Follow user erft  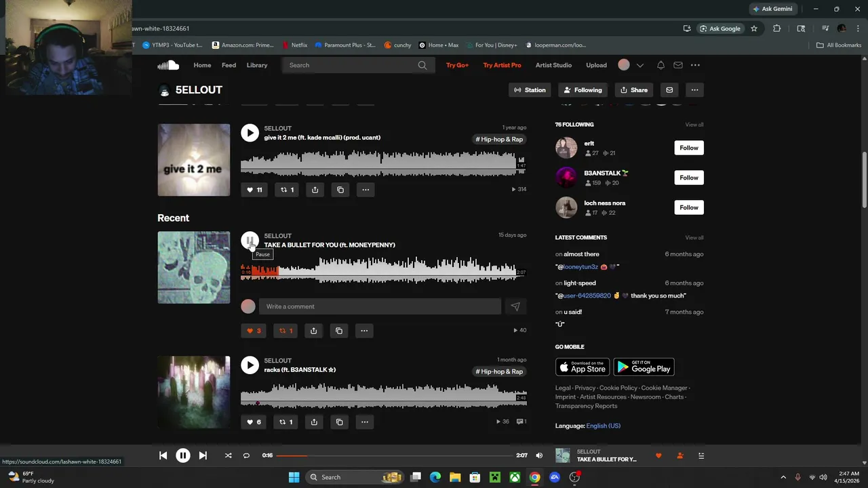(x=689, y=148)
